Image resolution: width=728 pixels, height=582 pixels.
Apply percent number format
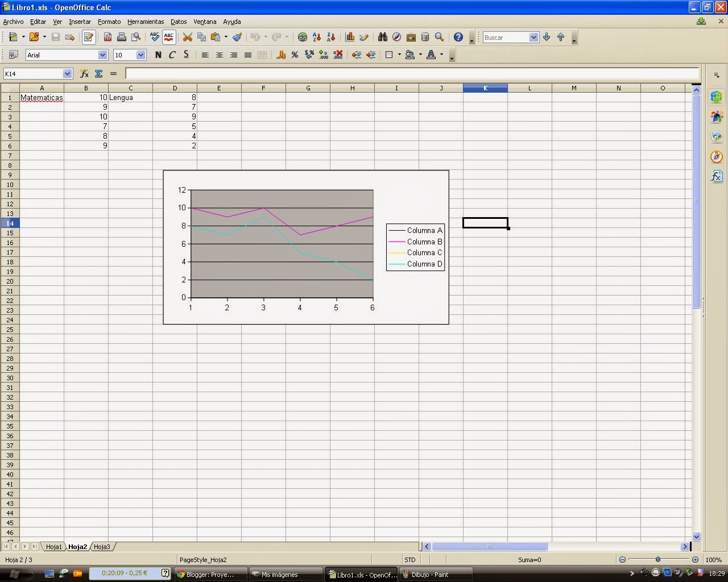click(x=295, y=55)
